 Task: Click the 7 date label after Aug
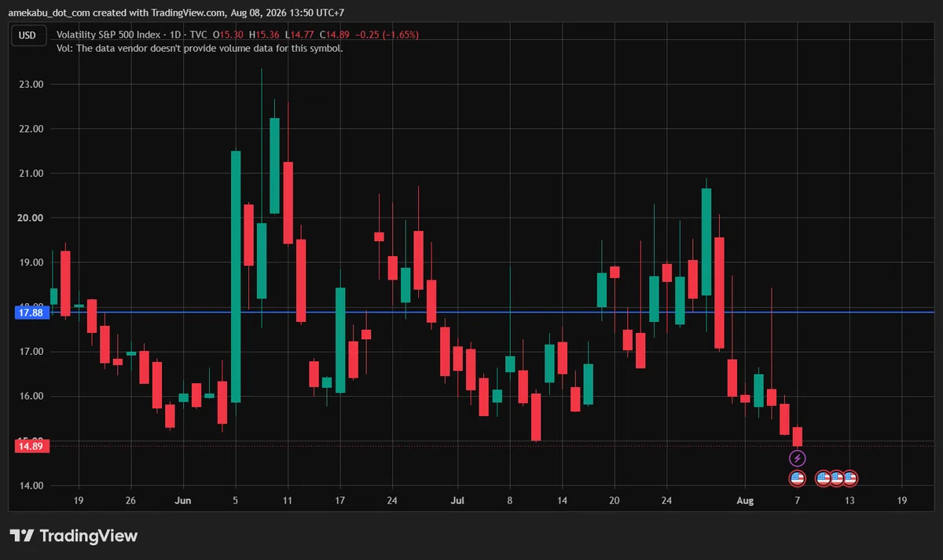(797, 500)
